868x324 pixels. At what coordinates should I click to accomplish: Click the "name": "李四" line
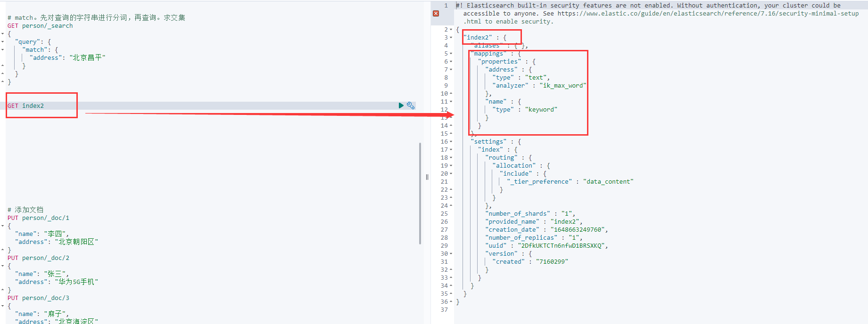tap(42, 234)
